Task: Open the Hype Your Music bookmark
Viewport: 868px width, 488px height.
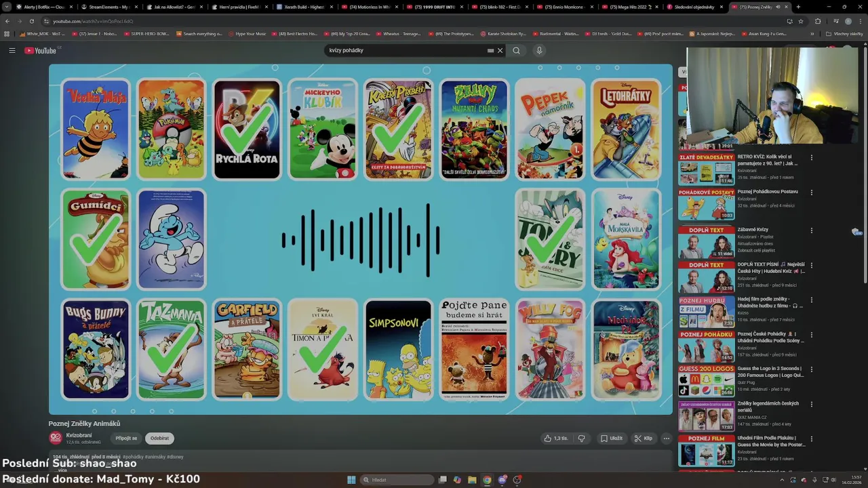Action: (x=246, y=33)
